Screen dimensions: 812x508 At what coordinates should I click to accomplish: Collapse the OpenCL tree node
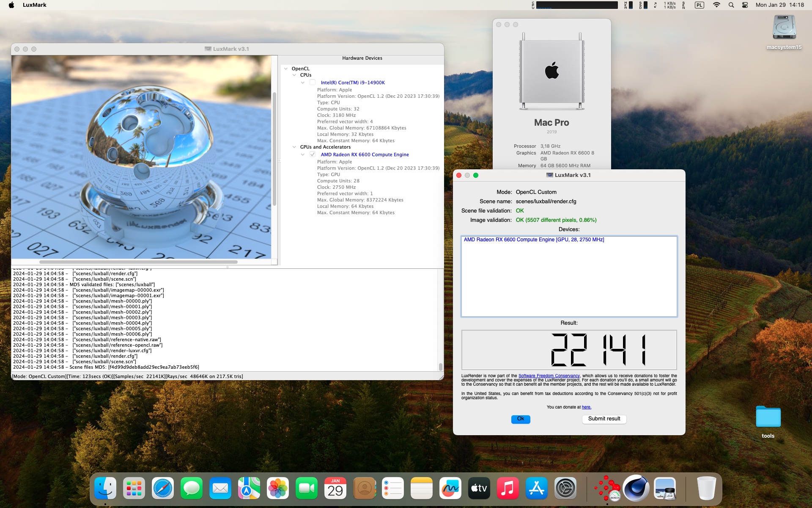coord(286,69)
